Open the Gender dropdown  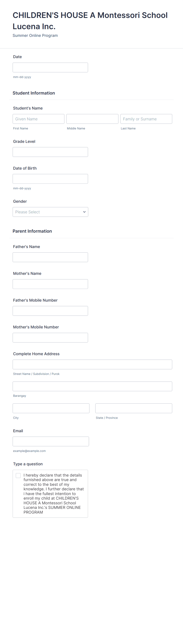pyautogui.click(x=47, y=212)
